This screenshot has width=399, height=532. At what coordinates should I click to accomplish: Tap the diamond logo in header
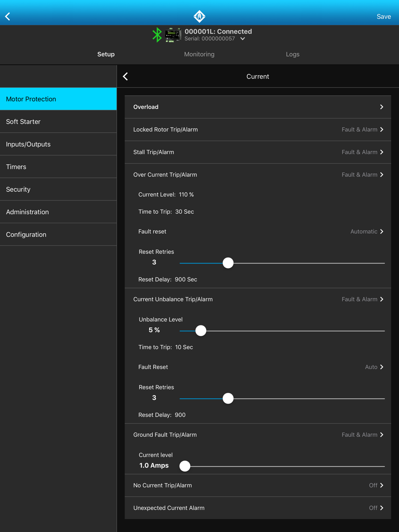coord(199,16)
